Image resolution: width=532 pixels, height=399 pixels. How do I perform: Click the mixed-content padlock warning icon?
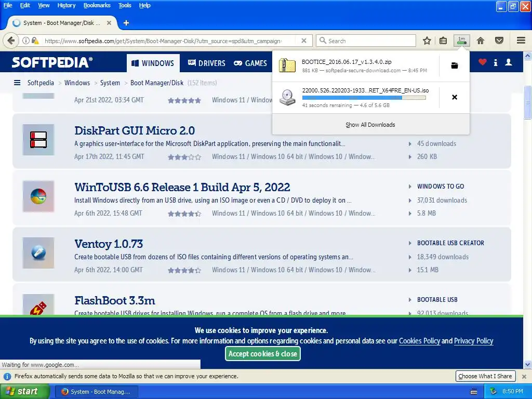point(35,41)
